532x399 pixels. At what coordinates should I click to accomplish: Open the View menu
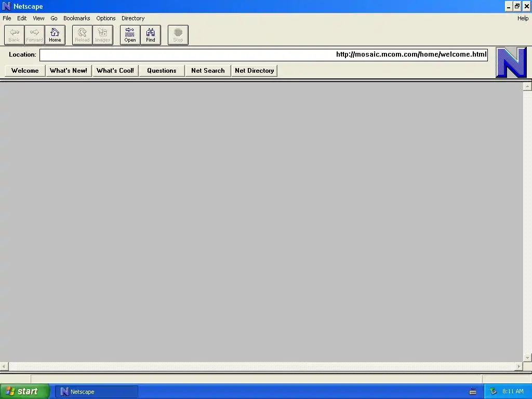click(x=38, y=18)
